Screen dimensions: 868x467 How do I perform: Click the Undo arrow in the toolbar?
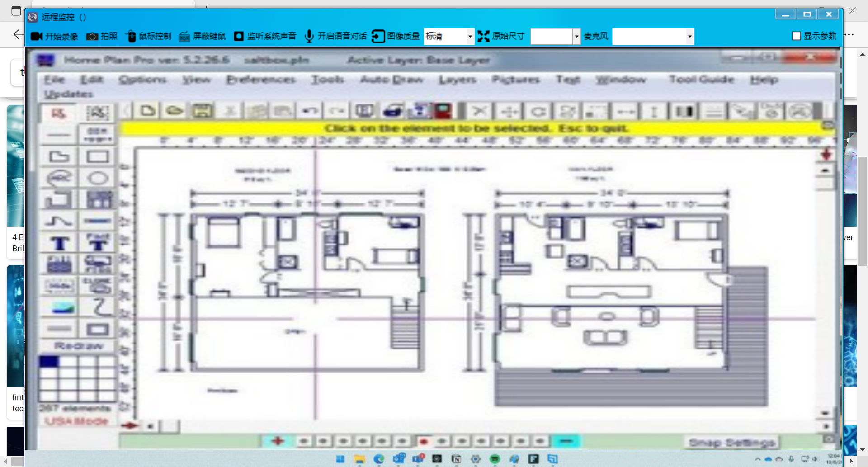tap(310, 111)
